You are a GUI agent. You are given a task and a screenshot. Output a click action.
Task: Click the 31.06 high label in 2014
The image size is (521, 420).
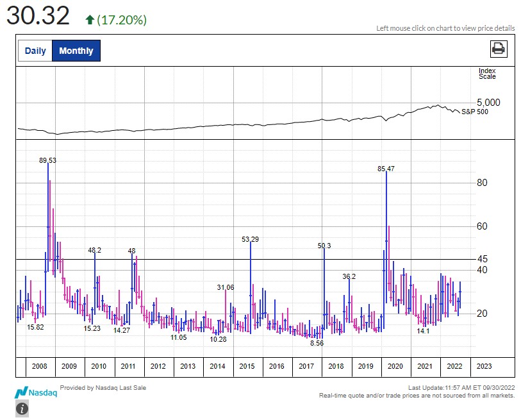coord(226,287)
